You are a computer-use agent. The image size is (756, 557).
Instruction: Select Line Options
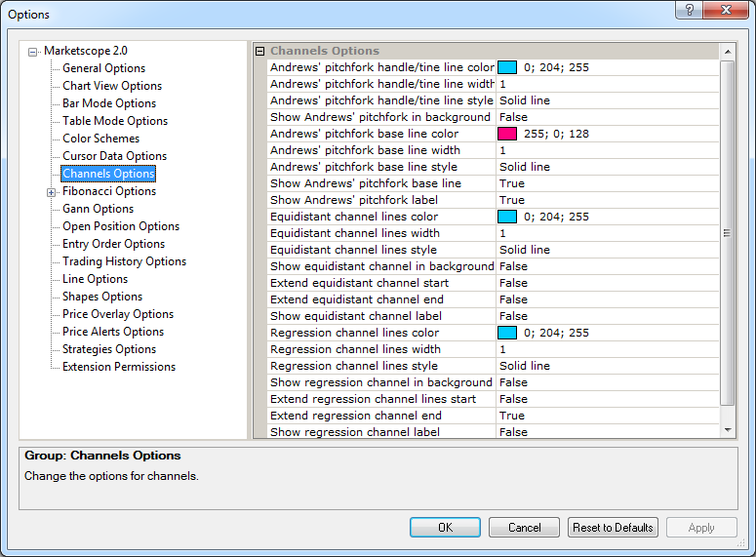click(x=95, y=279)
